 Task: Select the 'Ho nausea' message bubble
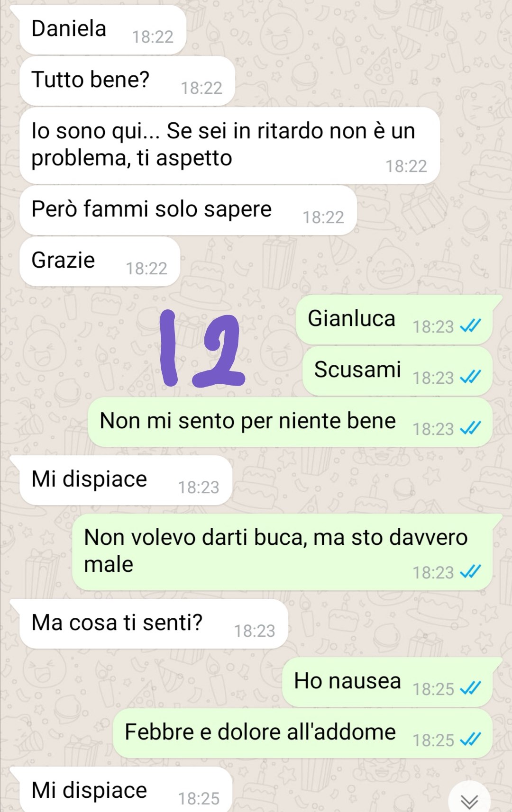tap(387, 682)
